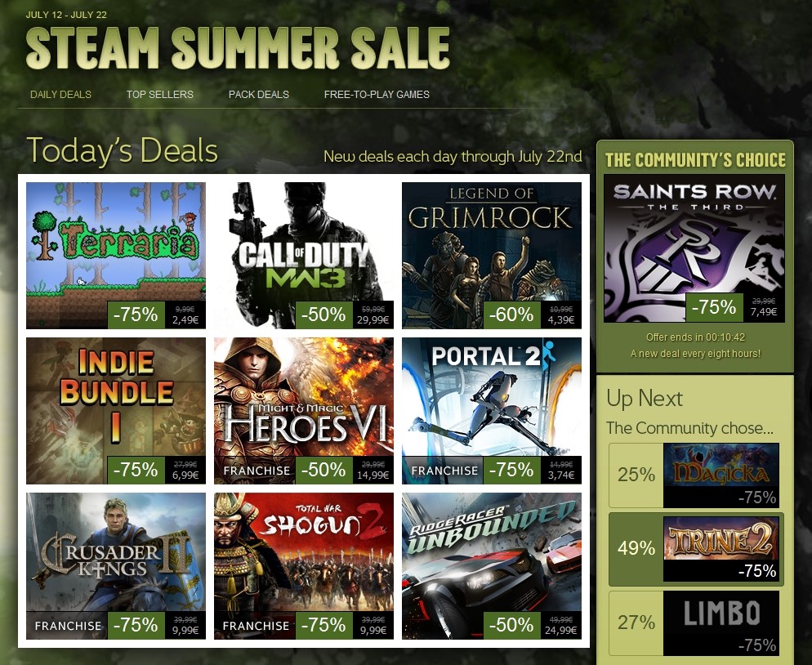Open the Terraria deal tile
This screenshot has height=665, width=812.
(115, 256)
